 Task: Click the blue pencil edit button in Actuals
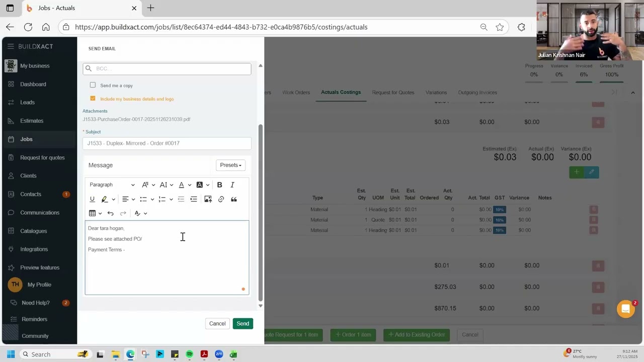tap(592, 172)
